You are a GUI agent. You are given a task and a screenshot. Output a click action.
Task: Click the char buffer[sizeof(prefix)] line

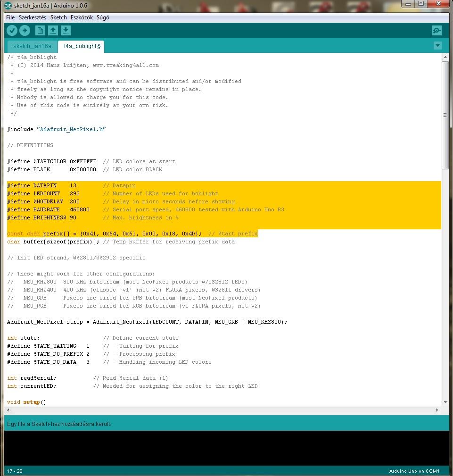tap(121, 242)
